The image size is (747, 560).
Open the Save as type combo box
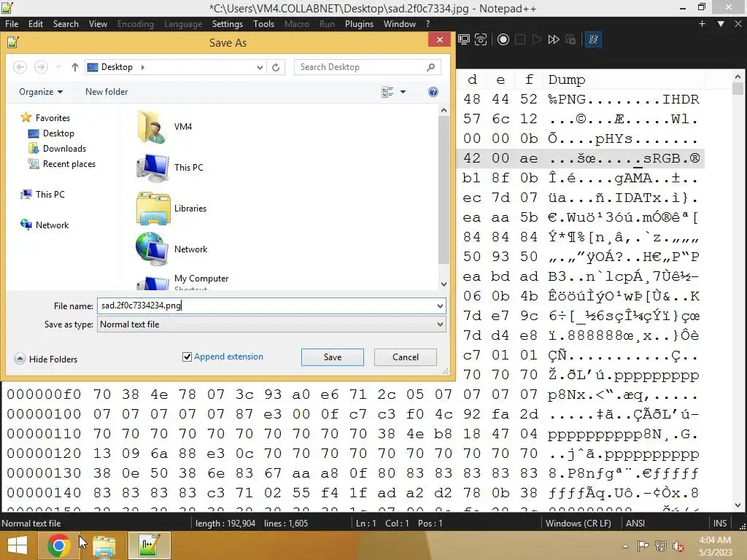point(271,324)
